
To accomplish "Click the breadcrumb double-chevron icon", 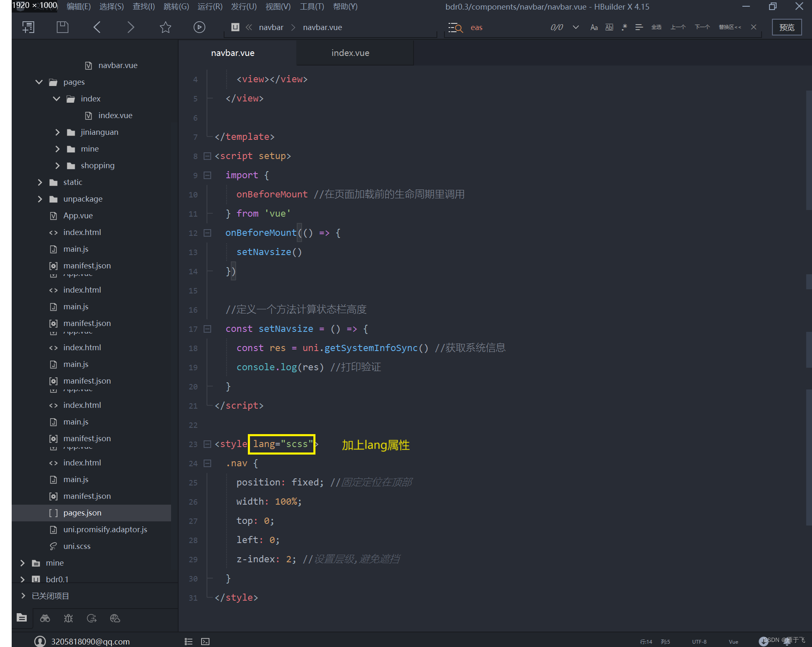I will [x=249, y=27].
